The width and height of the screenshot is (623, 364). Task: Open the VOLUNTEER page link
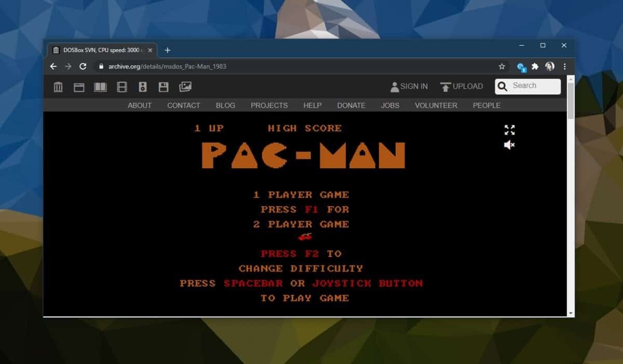436,105
